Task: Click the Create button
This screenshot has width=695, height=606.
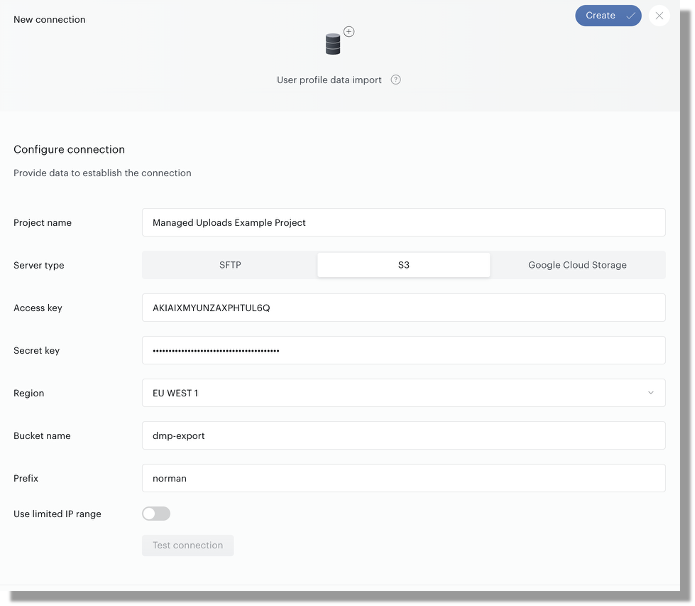Action: [x=608, y=16]
